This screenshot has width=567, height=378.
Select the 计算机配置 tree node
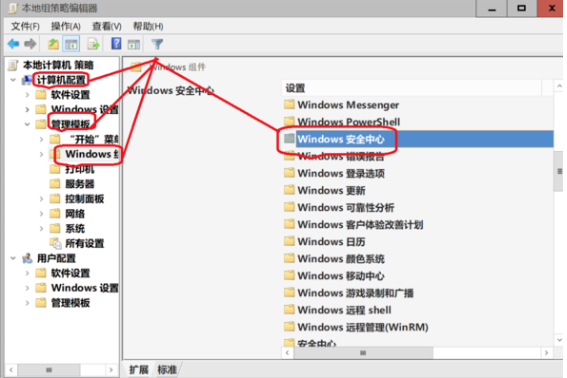click(x=61, y=80)
